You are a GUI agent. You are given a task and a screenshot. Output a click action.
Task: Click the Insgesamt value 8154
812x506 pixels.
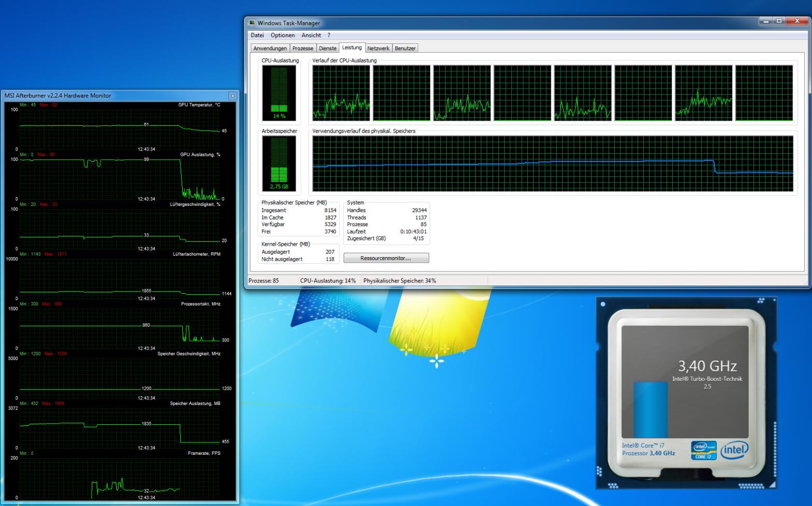(330, 211)
